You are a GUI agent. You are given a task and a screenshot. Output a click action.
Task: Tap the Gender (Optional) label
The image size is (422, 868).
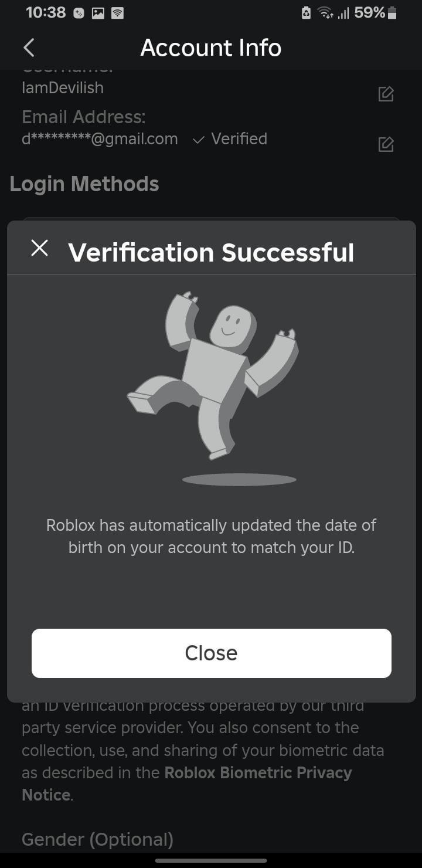tap(97, 840)
